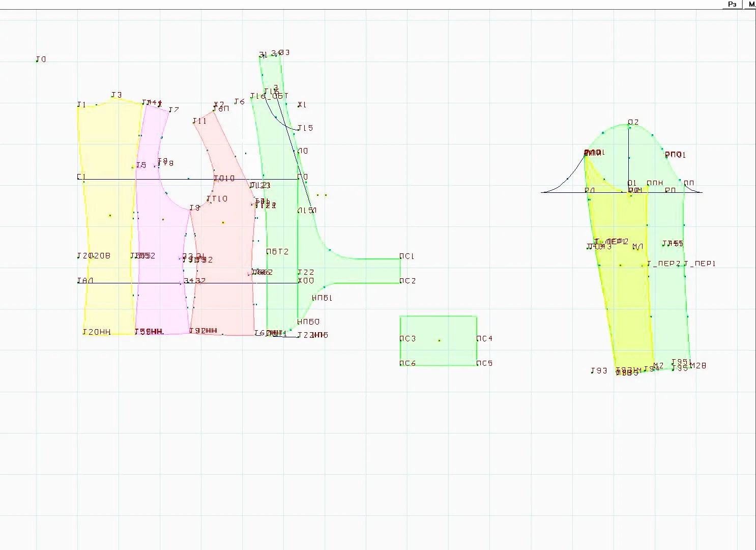This screenshot has height=550, width=756.
Task: Click point label ПС5
Action: (x=484, y=363)
